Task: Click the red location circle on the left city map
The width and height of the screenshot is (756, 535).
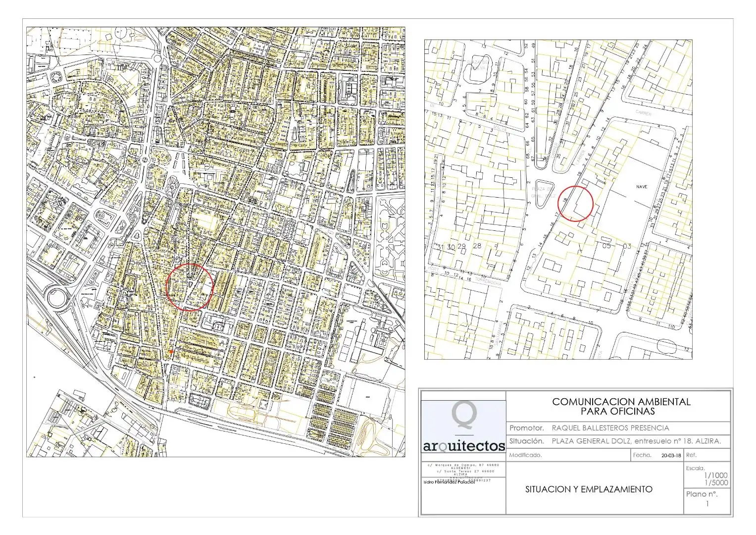Action: 189,287
